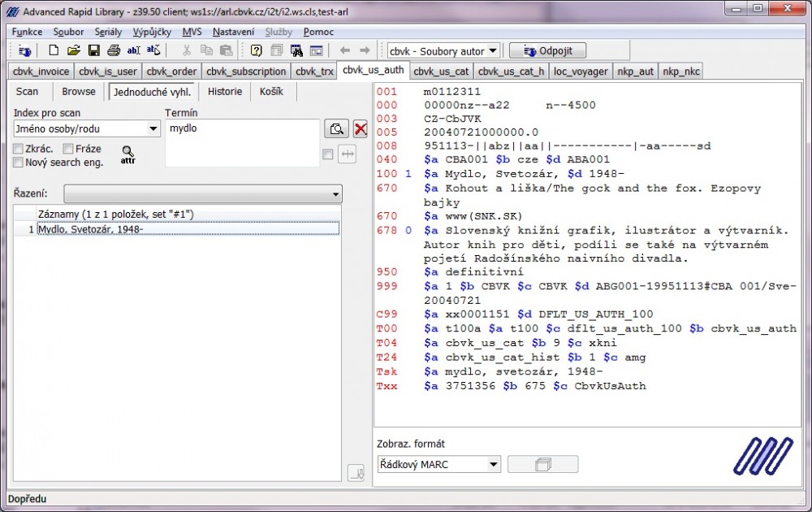Click the Print toolbar icon
Screen dimensions: 812x512
pyautogui.click(x=114, y=50)
